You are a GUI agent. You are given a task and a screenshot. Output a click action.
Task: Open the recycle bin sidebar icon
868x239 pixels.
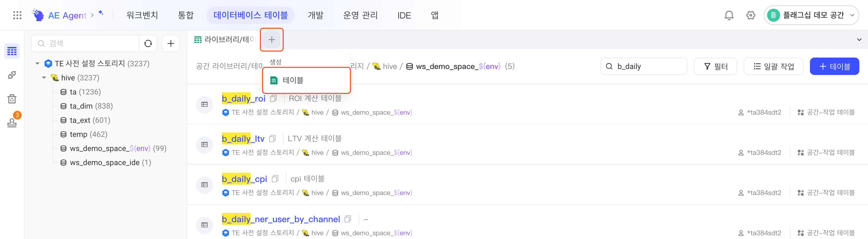click(12, 99)
